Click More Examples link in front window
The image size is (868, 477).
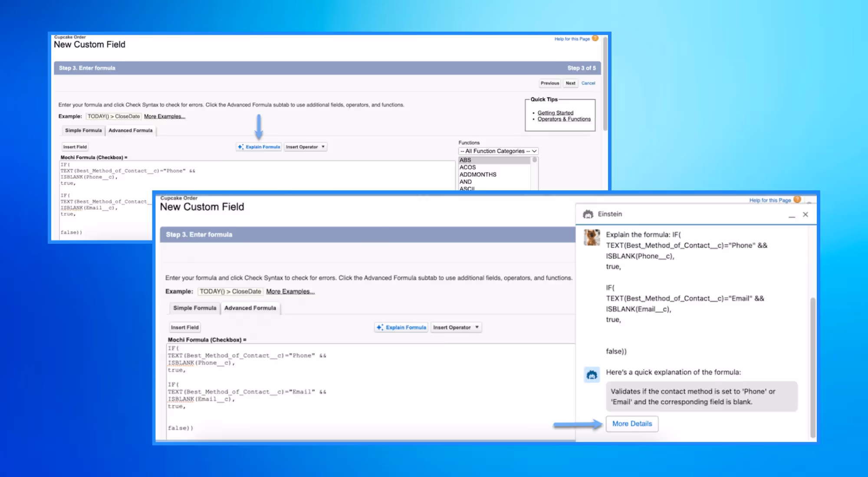tap(290, 291)
